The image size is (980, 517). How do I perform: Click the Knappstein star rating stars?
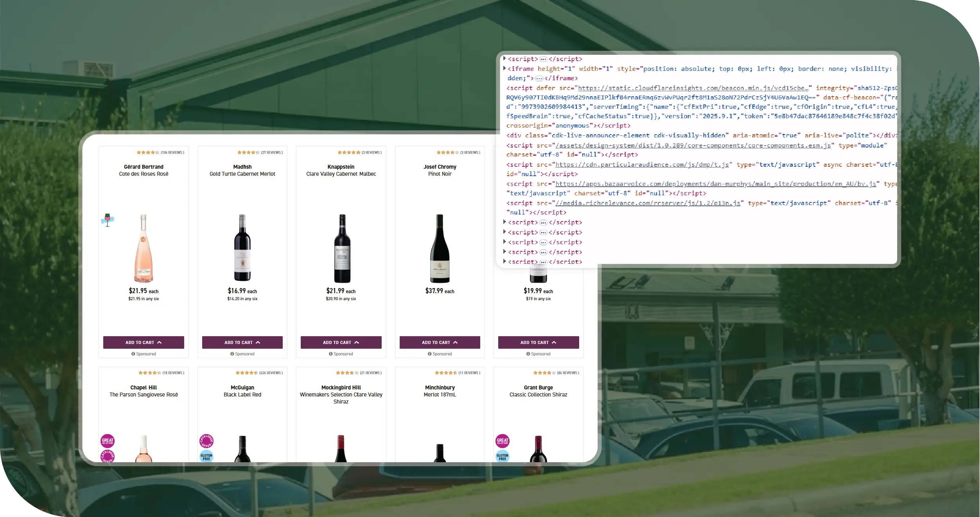click(349, 151)
